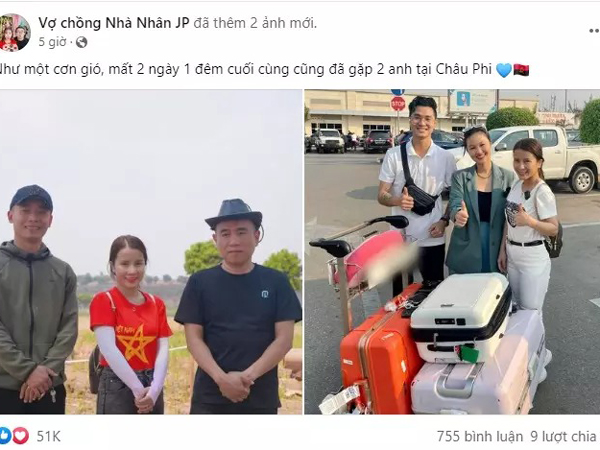This screenshot has height=450, width=600.
Task: Click the blue heart emoji in caption
Action: point(504,70)
